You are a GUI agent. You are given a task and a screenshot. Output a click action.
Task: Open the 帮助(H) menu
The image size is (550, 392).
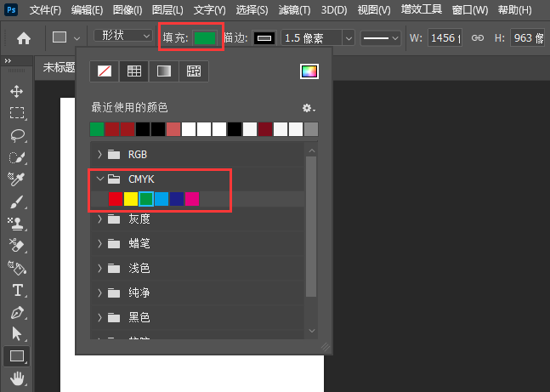coord(514,10)
